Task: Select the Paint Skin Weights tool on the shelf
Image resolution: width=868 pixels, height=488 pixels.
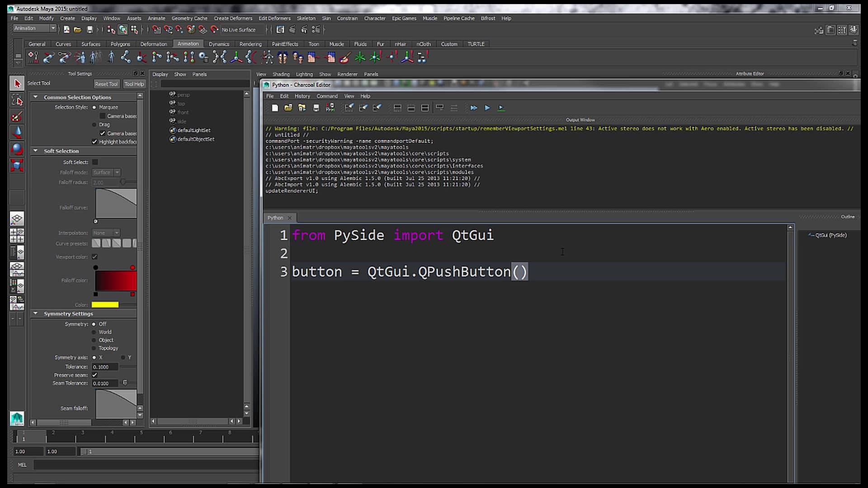Action: (x=345, y=57)
